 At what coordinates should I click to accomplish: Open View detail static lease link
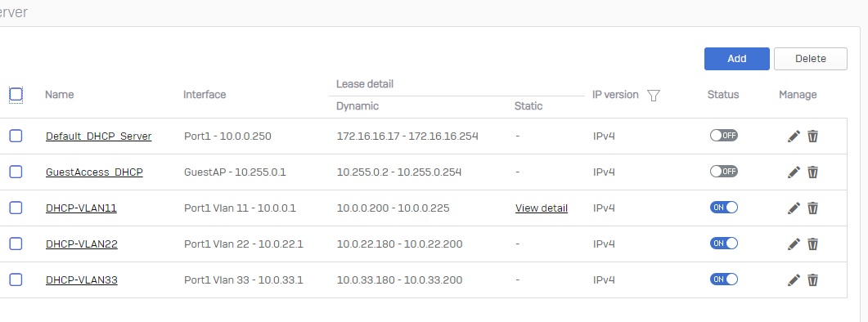pyautogui.click(x=542, y=208)
